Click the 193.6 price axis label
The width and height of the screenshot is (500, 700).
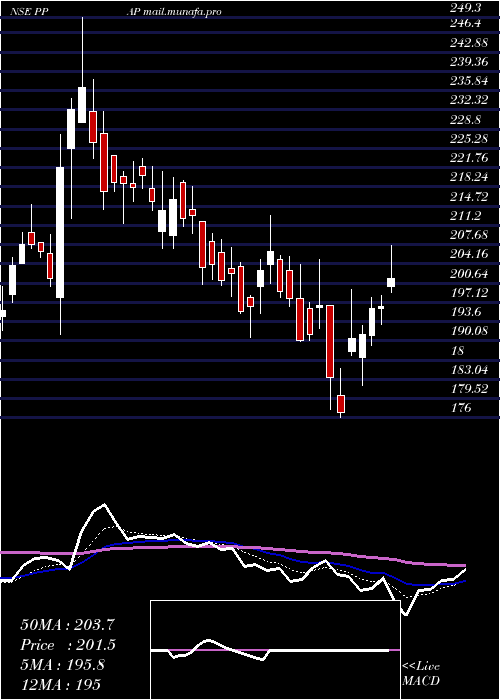coord(466,312)
